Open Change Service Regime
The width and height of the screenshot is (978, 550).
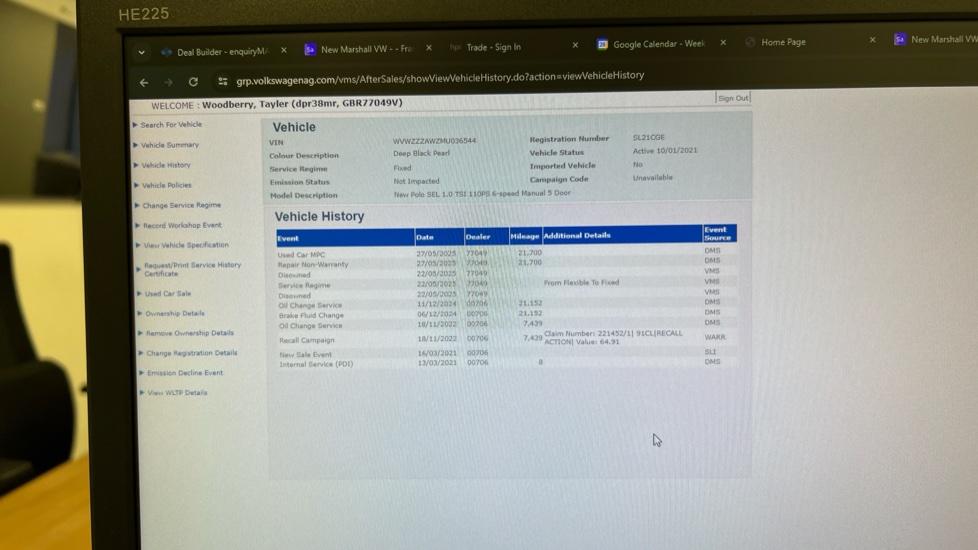coord(182,205)
